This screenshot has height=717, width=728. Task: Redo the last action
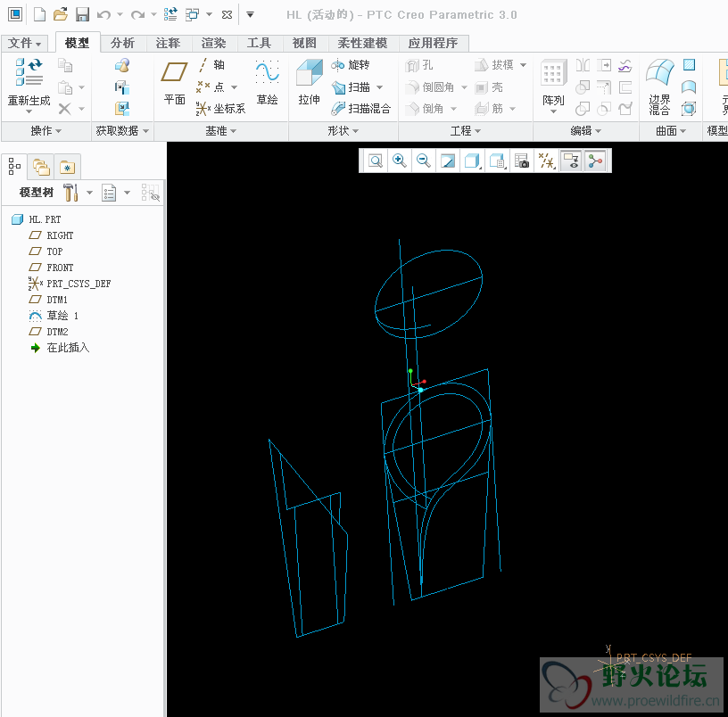click(137, 15)
